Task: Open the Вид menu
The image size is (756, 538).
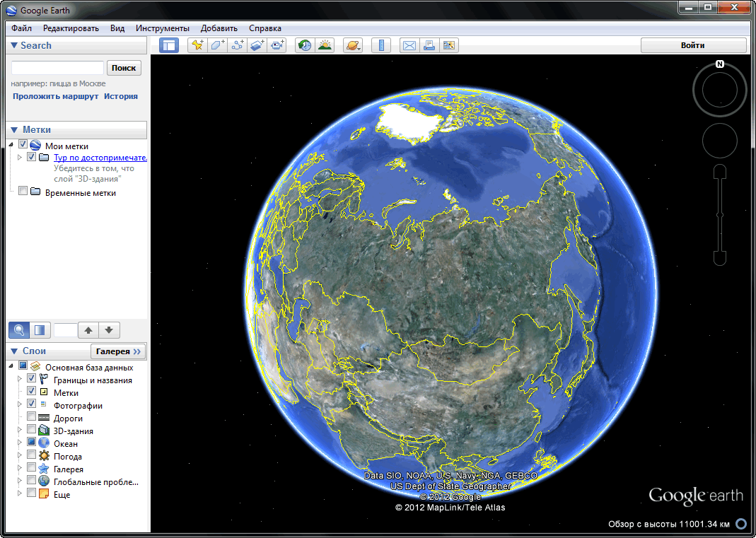Action: tap(117, 28)
